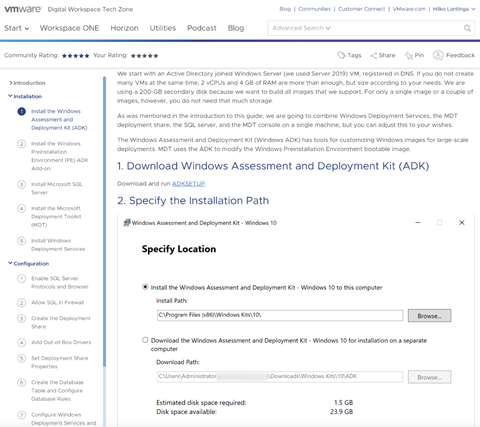This screenshot has height=427, width=480.
Task: Click step 7 circle for Configure Windows Deployment Services
Action: coord(21,415)
